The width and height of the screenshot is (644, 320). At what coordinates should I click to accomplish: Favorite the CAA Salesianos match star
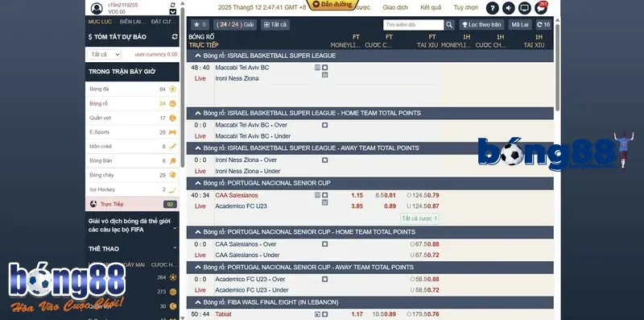[325, 195]
